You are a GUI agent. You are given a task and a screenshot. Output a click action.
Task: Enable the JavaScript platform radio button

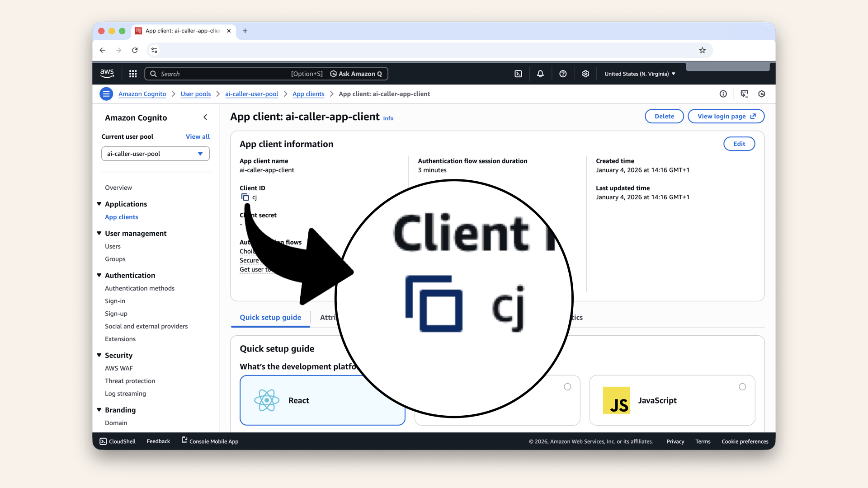click(742, 387)
